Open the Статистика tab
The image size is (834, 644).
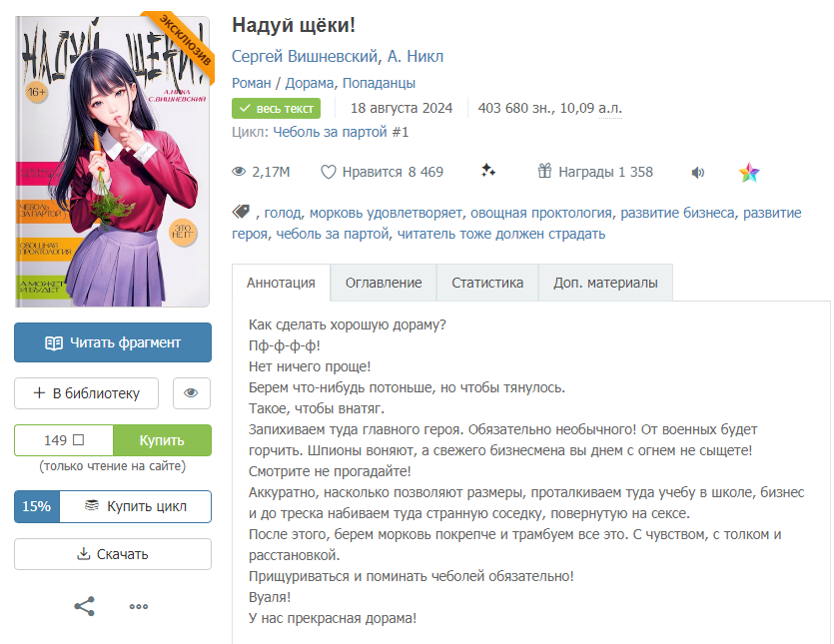487,283
